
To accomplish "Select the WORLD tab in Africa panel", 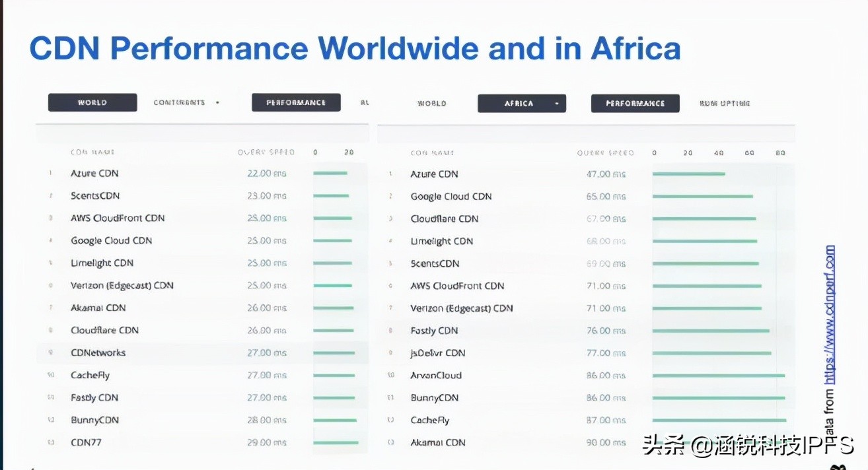I will tap(432, 104).
